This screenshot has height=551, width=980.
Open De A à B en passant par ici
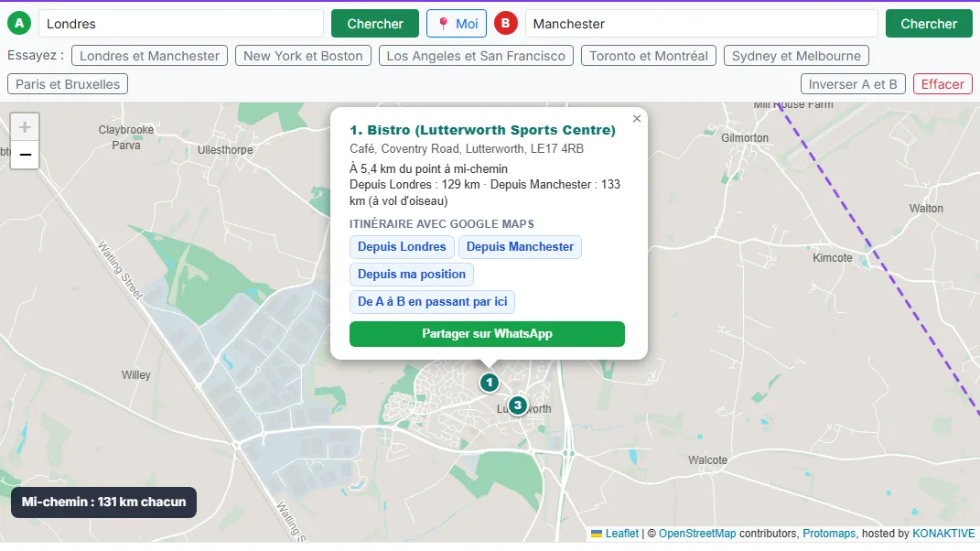(x=433, y=302)
